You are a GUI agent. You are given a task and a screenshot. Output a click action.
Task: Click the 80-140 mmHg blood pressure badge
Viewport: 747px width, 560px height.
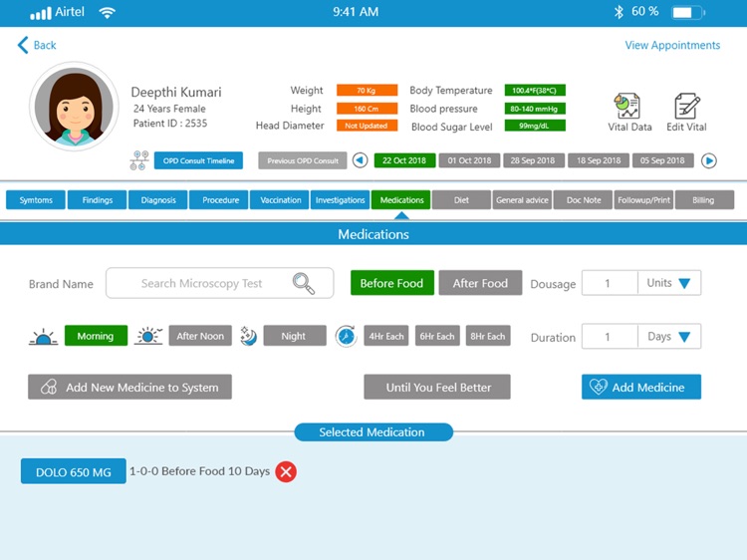coord(535,109)
